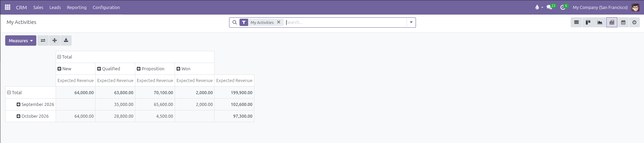The image size is (644, 143).
Task: Click the search magnifier icon
Action: (235, 23)
